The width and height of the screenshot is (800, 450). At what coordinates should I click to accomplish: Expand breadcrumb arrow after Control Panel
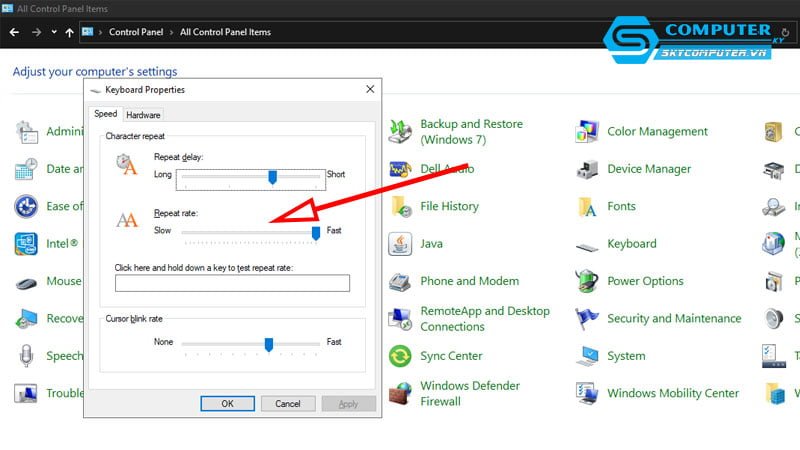click(171, 32)
